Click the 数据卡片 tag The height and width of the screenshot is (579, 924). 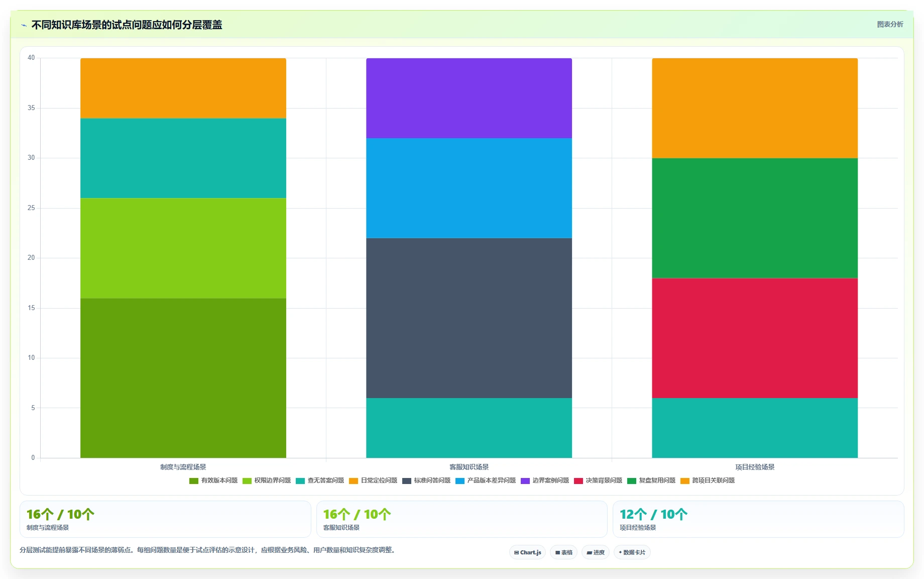[x=632, y=552]
